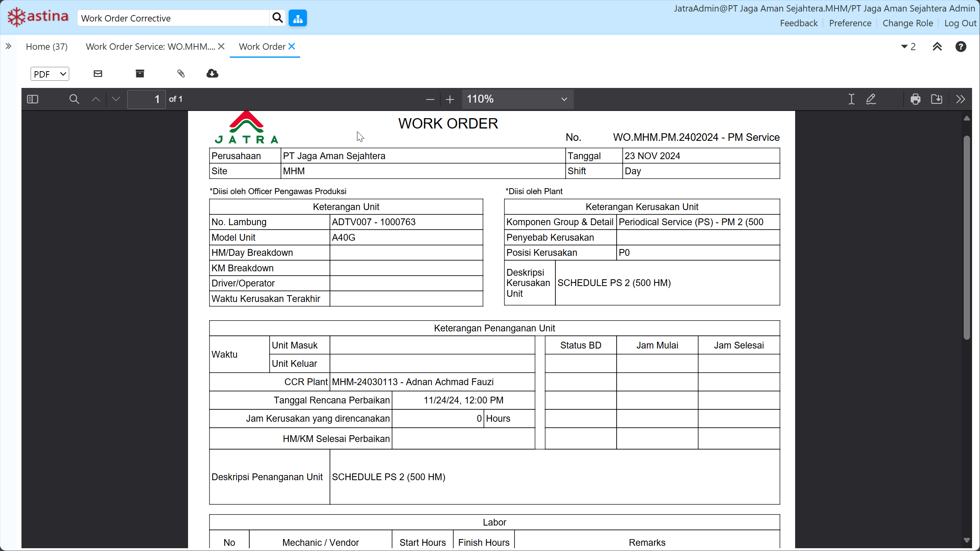980x551 pixels.
Task: Expand the left navigation double chevron
Action: click(x=8, y=47)
